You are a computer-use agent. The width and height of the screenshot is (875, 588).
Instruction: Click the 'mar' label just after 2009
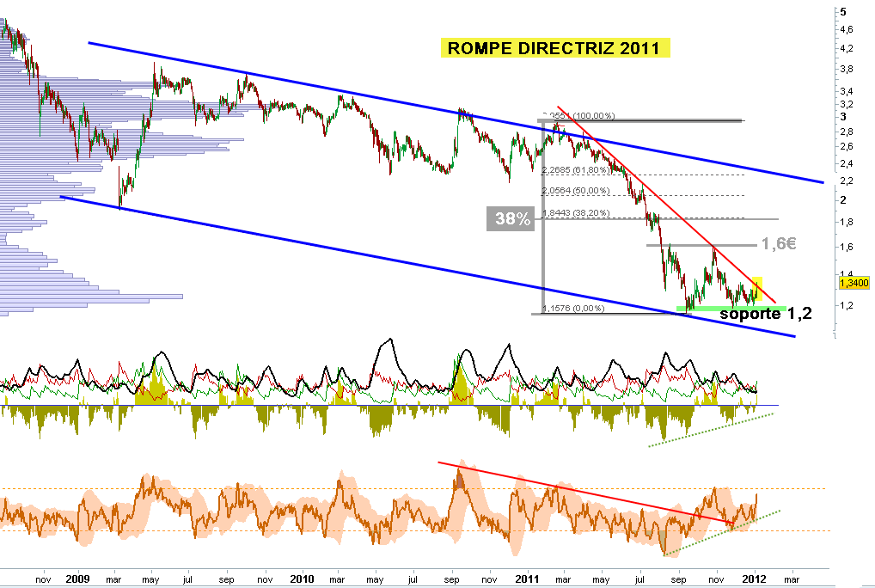(113, 579)
